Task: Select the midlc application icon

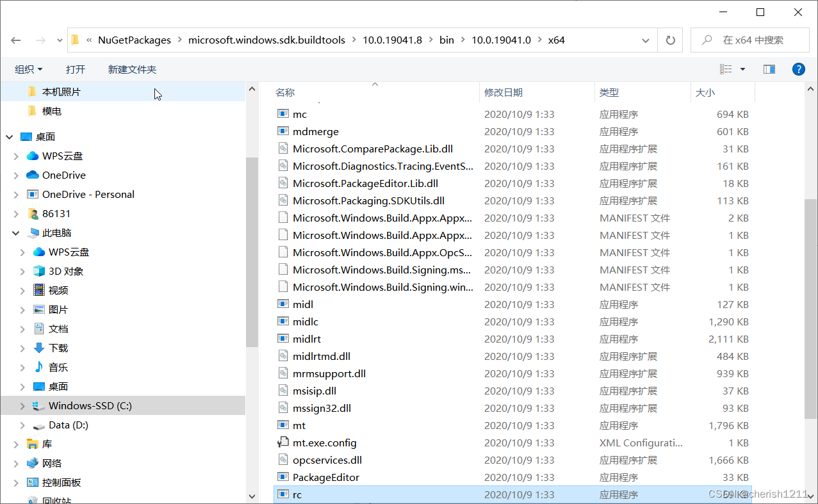Action: point(283,321)
